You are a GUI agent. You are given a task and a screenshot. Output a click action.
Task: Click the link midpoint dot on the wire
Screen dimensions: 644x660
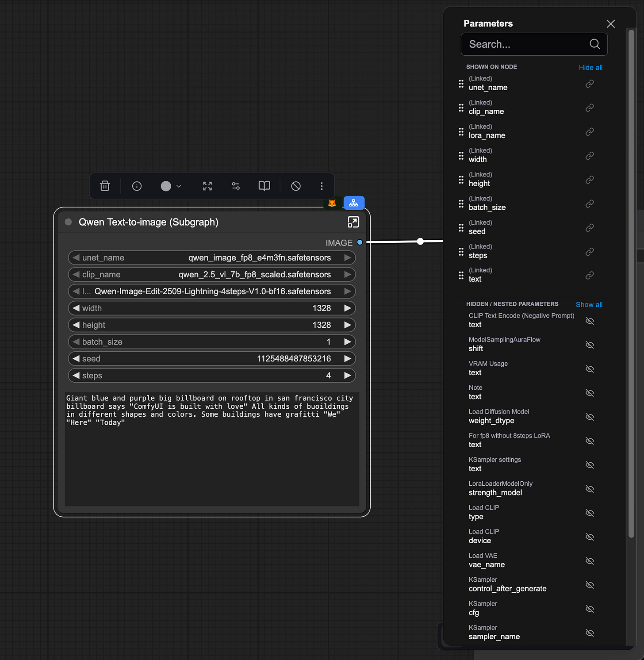pos(420,241)
